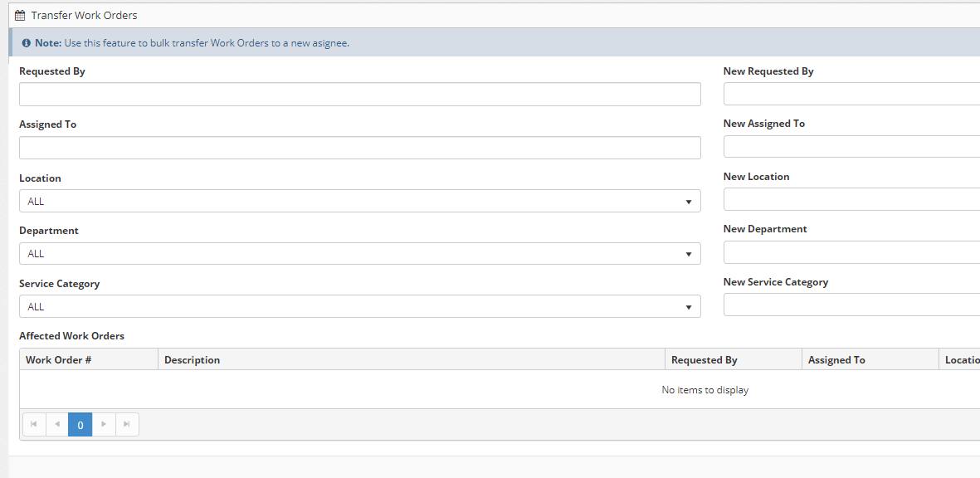Go to next page of work orders
This screenshot has width=980, height=478.
point(104,425)
